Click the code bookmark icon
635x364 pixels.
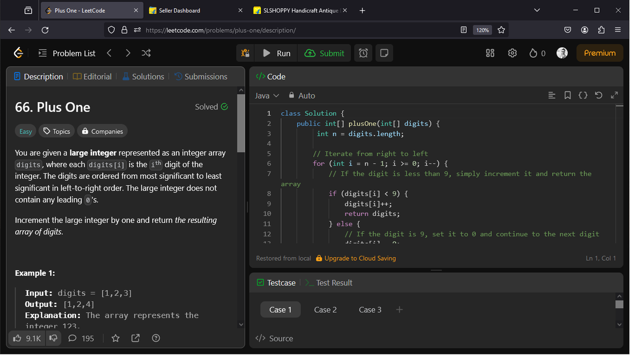(567, 95)
